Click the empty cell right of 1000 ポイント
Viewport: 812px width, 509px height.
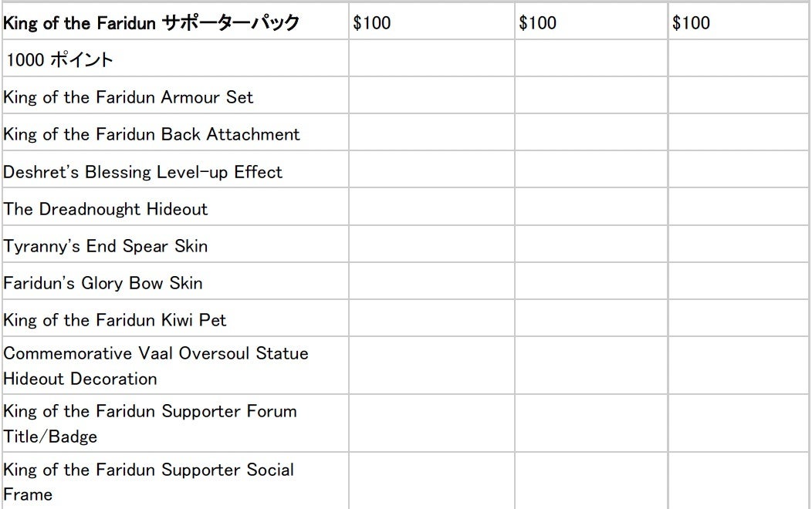[431, 60]
